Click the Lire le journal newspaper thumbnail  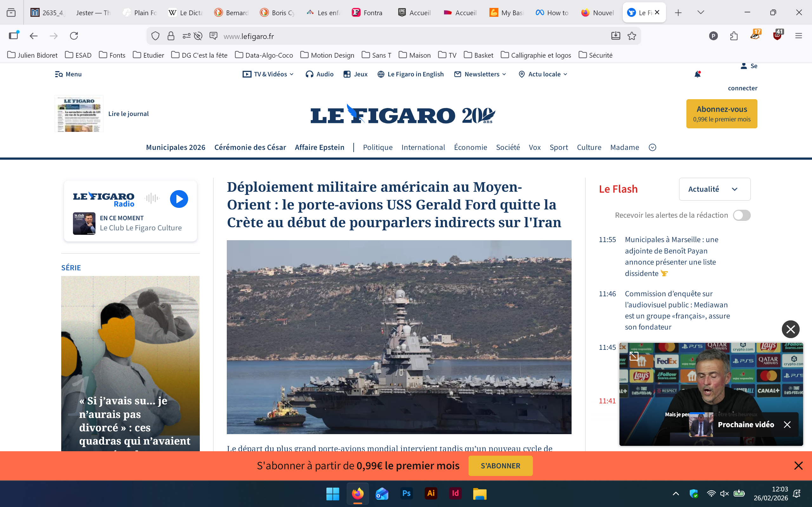click(x=79, y=114)
